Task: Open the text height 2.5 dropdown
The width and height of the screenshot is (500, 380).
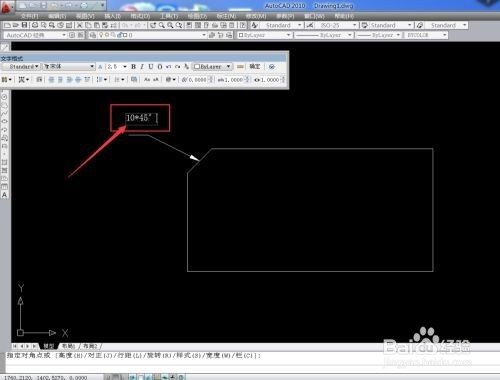Action: click(117, 67)
